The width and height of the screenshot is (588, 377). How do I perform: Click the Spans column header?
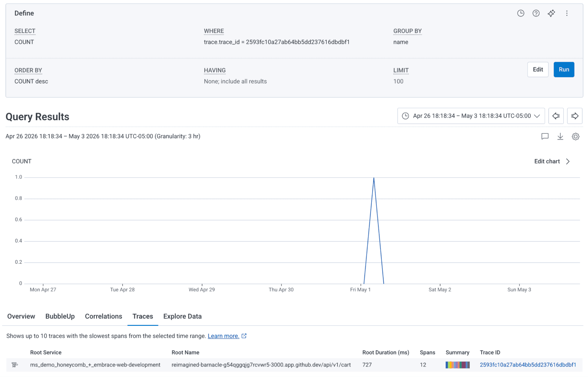427,353
